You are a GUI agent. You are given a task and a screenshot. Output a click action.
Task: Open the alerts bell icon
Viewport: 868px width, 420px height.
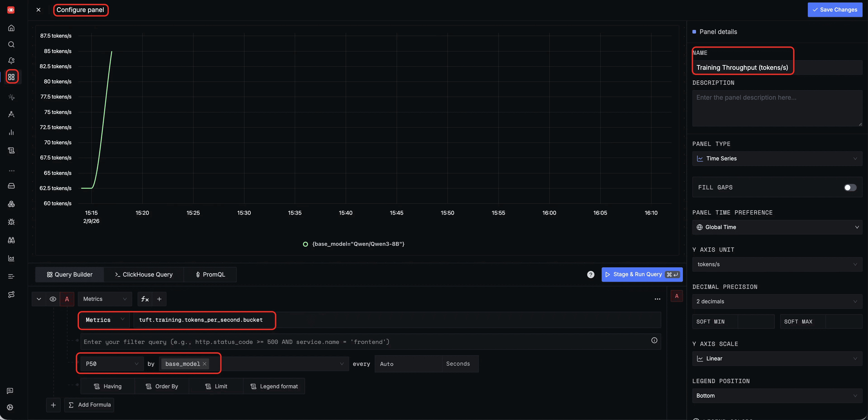tap(11, 61)
